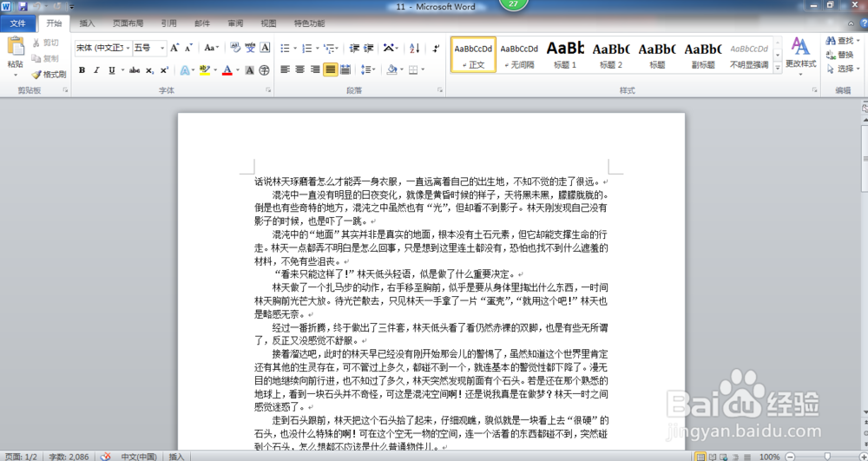Click the Sort A-Z icon
The height and width of the screenshot is (461, 868).
415,49
